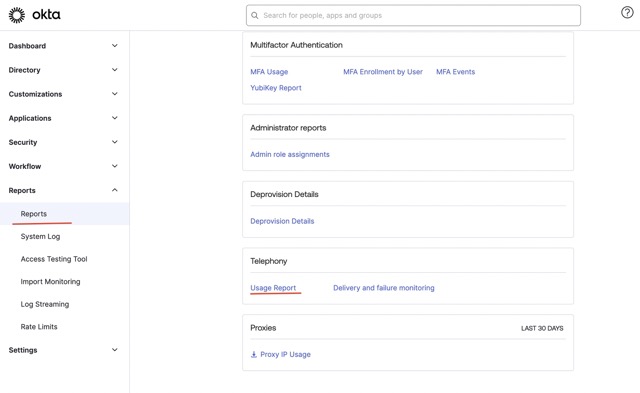Collapse the Reports section chevron

point(115,190)
